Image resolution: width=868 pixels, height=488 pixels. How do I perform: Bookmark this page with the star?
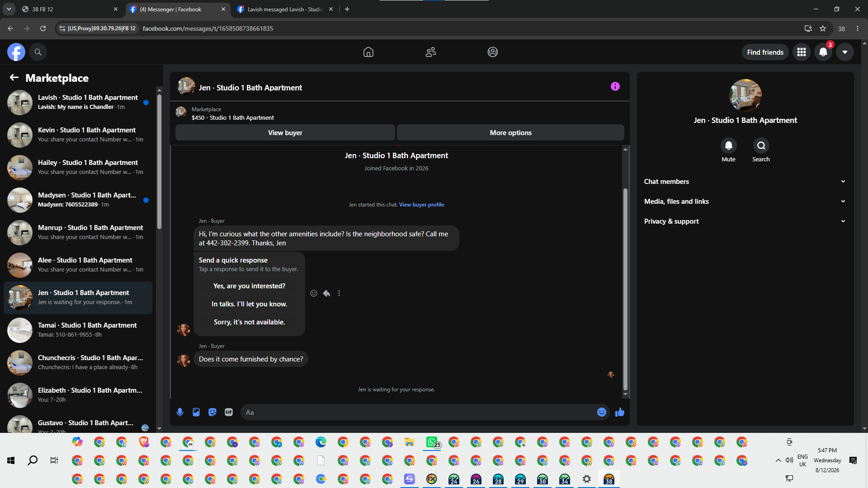823,28
